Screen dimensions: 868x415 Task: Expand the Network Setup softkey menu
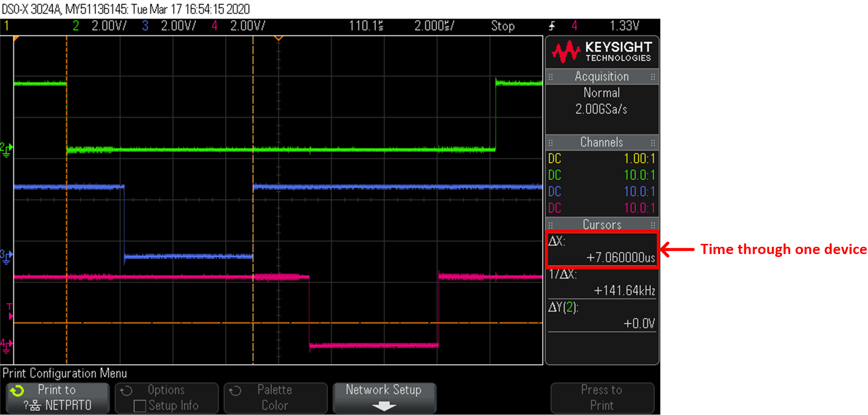384,398
